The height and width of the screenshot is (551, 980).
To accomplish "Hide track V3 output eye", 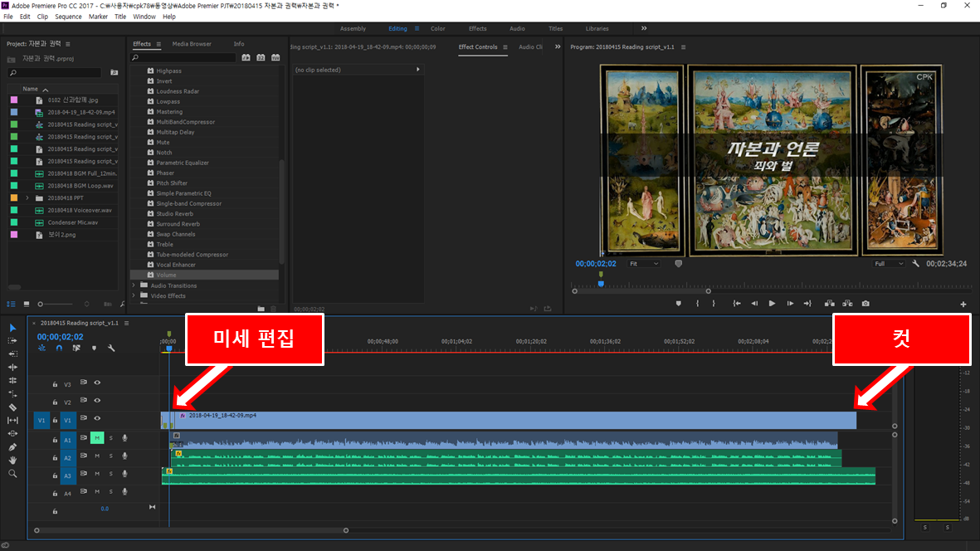I will 97,383.
